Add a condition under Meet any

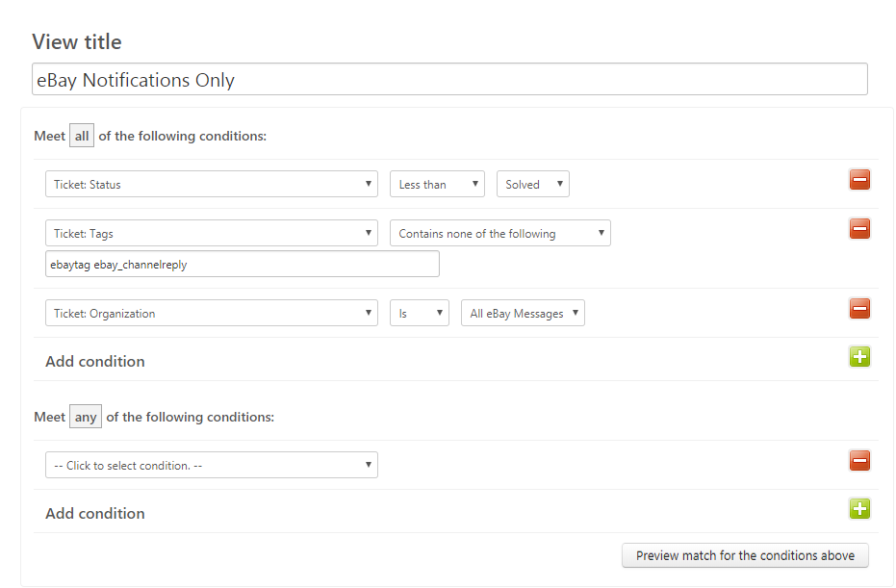point(859,509)
